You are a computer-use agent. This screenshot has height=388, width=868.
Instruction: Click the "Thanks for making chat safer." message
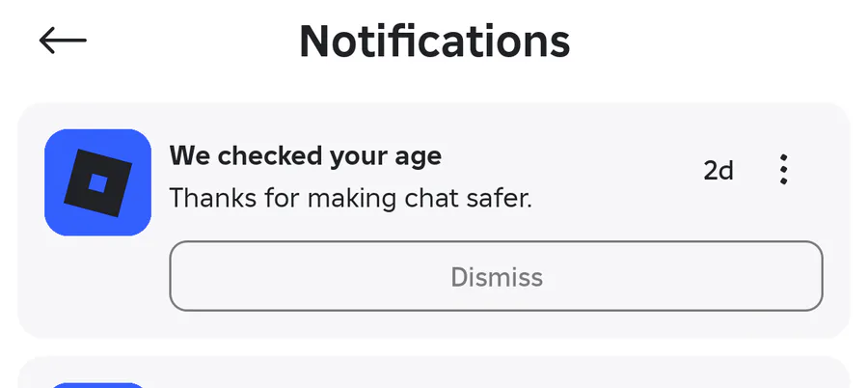click(x=351, y=199)
